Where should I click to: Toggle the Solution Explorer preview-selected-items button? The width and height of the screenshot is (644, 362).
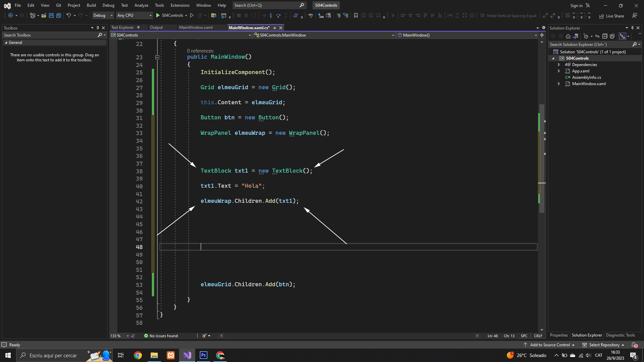click(623, 36)
